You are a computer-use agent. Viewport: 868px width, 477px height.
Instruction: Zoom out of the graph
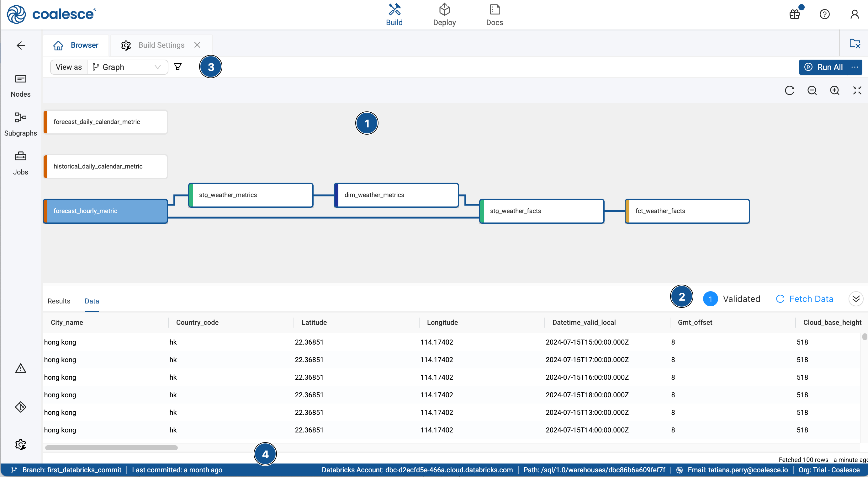click(812, 90)
